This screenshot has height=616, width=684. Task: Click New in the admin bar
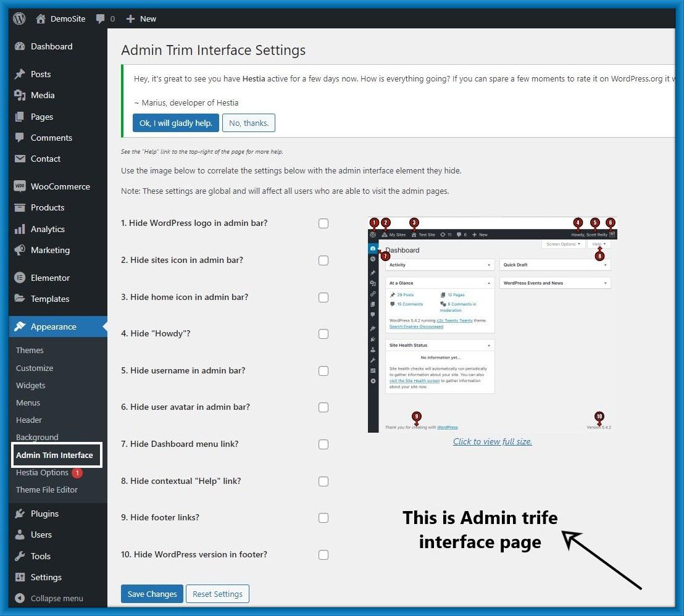click(148, 19)
